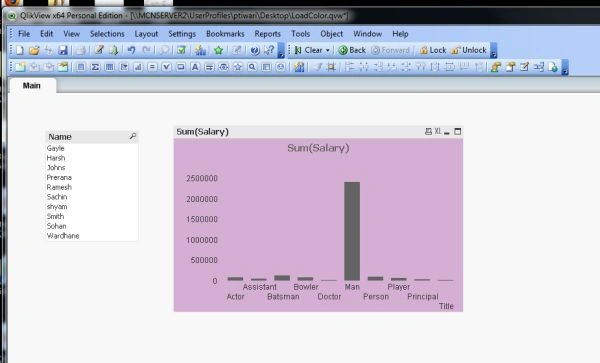Expand standard toolbar overflow options
The image size is (600, 363).
click(x=281, y=51)
